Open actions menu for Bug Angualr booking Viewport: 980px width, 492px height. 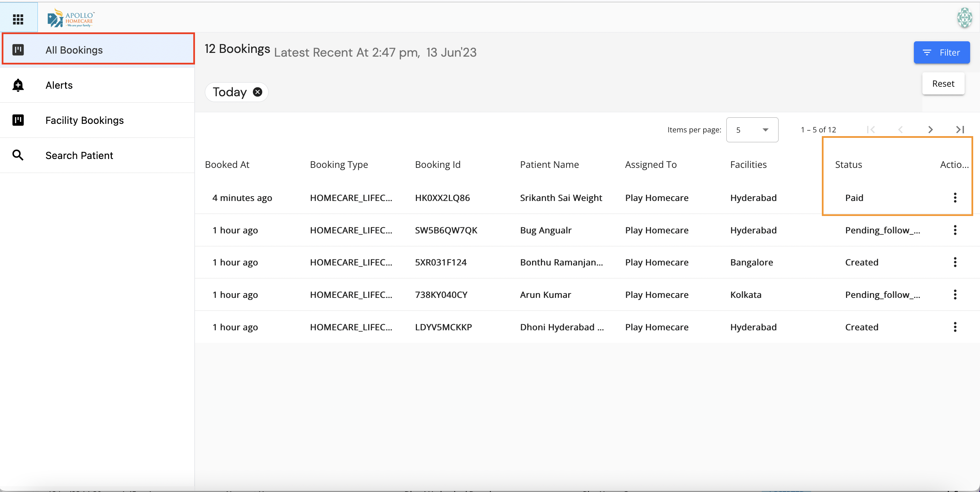click(x=954, y=230)
